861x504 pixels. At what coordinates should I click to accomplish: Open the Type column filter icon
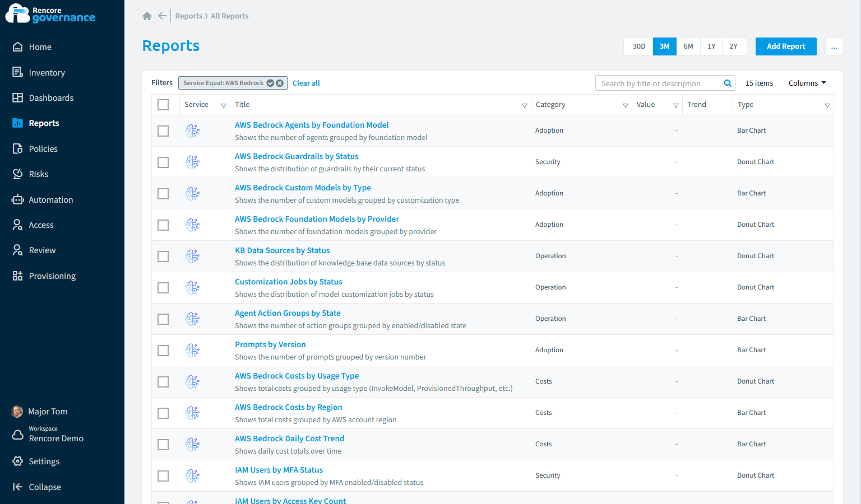coord(827,106)
